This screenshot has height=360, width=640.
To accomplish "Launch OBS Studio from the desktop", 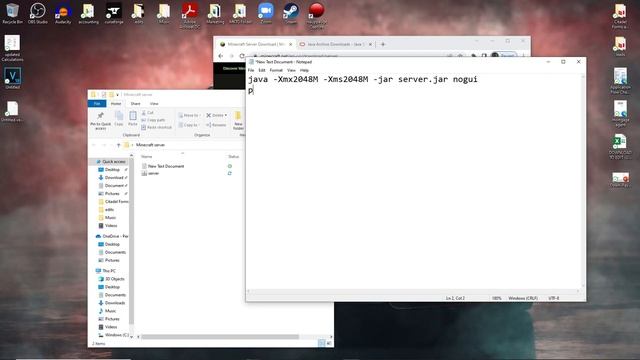I will tap(38, 13).
